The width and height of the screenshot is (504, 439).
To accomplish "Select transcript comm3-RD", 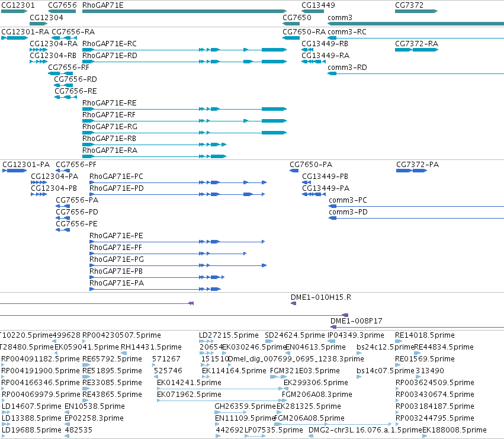I will pyautogui.click(x=416, y=73).
